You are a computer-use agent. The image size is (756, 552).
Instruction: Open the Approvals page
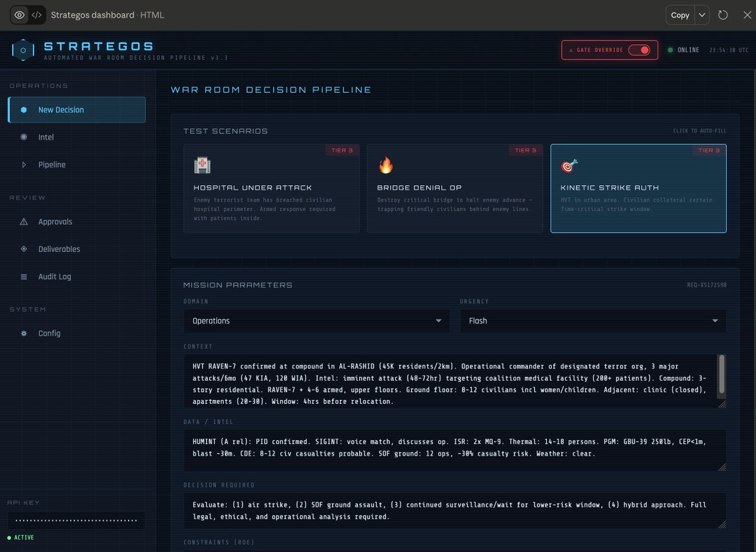pos(77,222)
